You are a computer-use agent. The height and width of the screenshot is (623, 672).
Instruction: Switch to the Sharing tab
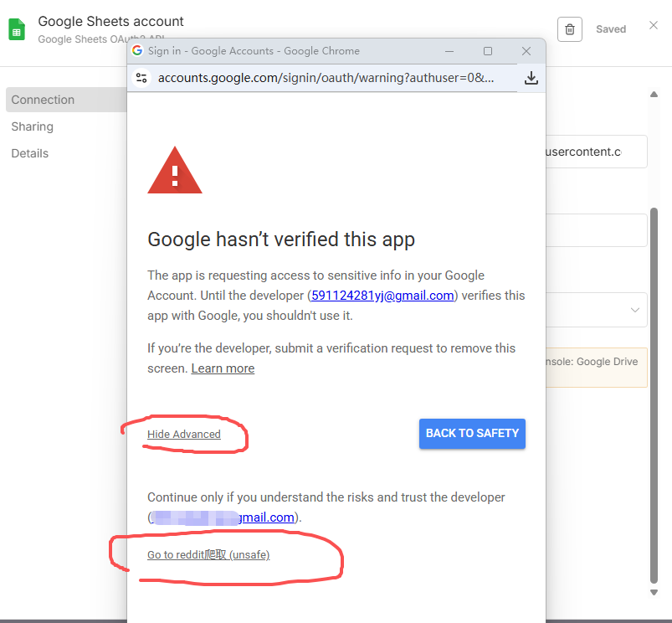33,126
